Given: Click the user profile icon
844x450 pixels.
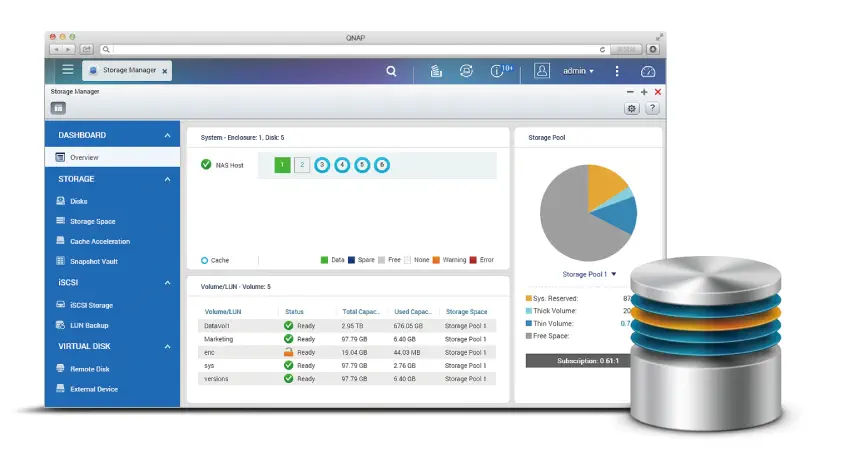Looking at the screenshot, I should (x=542, y=71).
